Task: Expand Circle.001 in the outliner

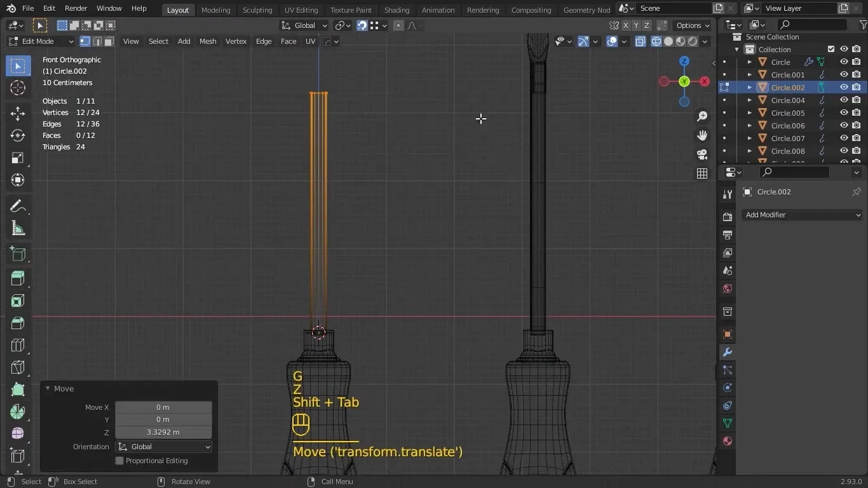Action: (749, 74)
